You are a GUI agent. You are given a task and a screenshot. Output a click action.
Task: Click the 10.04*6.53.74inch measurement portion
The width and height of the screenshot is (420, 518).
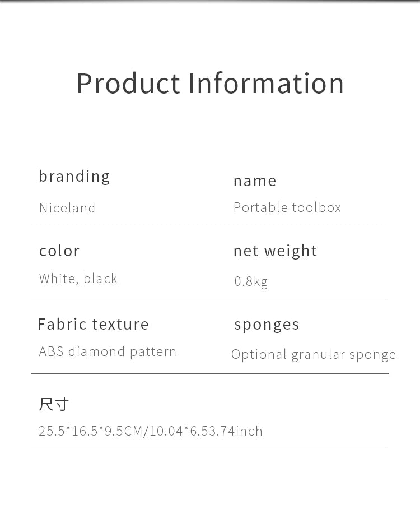click(206, 431)
